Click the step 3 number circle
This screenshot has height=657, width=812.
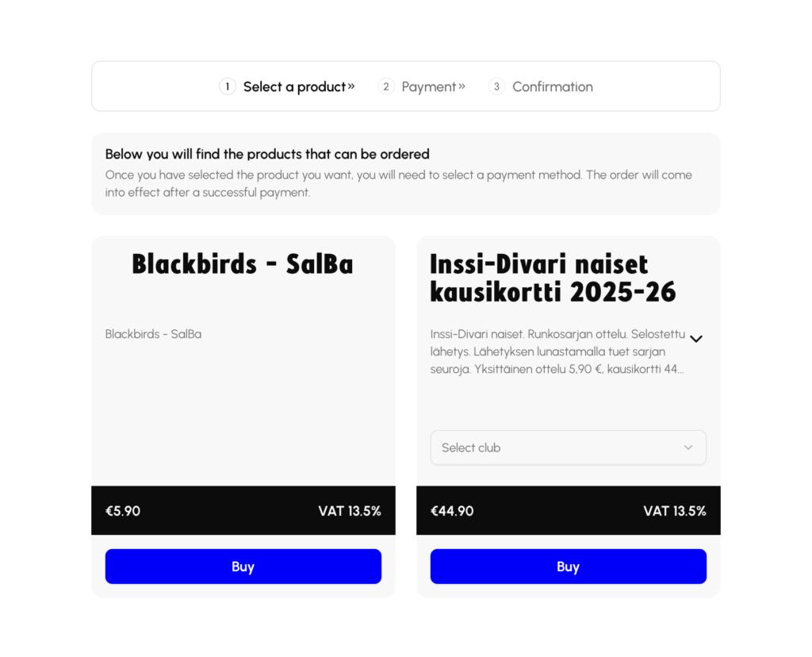[x=497, y=86]
